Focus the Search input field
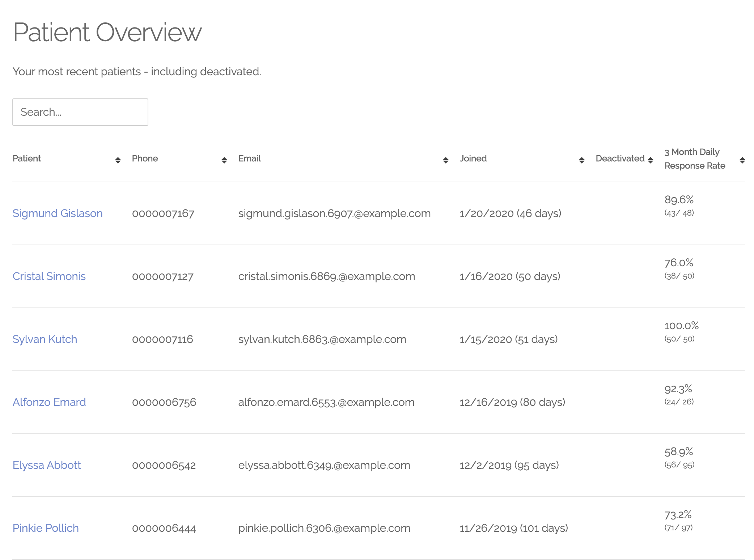The image size is (754, 560). click(x=80, y=112)
